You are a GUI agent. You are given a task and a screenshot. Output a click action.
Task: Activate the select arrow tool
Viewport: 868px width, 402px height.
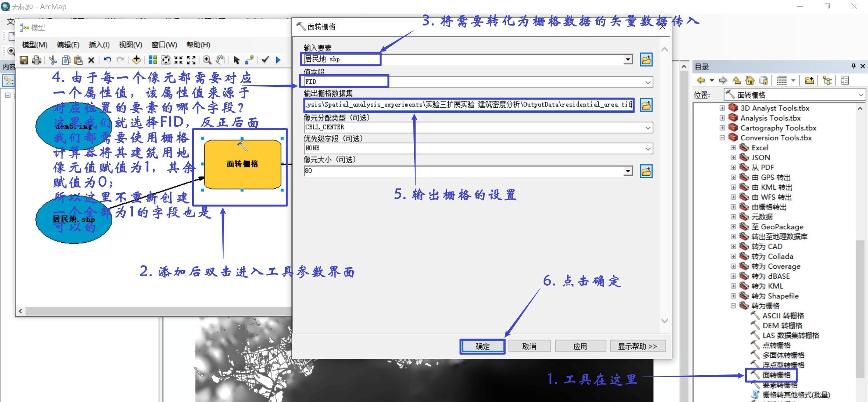[236, 60]
